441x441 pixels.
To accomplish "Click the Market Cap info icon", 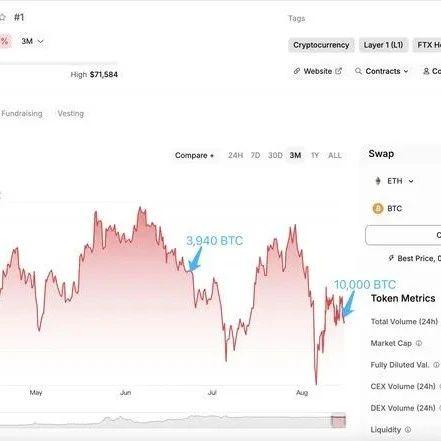I will click(x=419, y=343).
